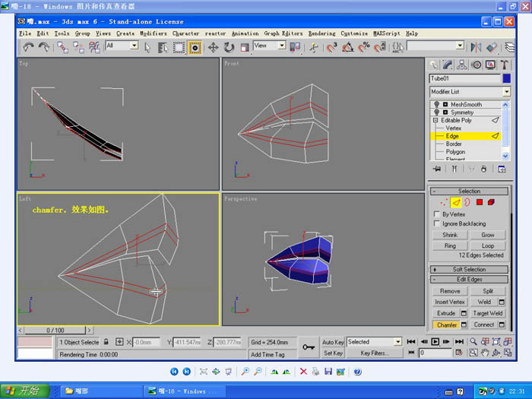Image resolution: width=532 pixels, height=399 pixels.
Task: Click the Chamfer button
Action: click(446, 325)
